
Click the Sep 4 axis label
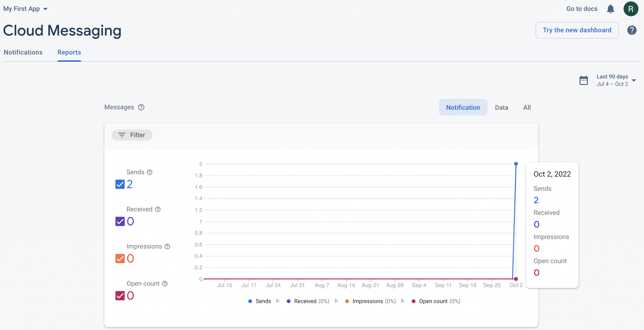point(419,285)
